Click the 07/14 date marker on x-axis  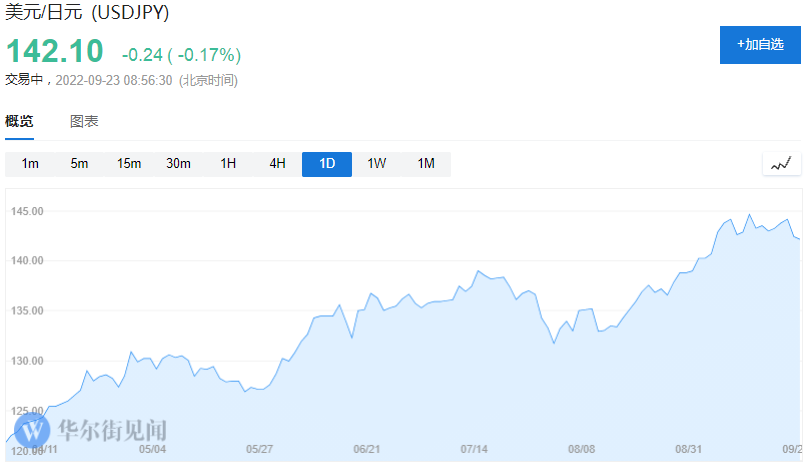tap(473, 449)
